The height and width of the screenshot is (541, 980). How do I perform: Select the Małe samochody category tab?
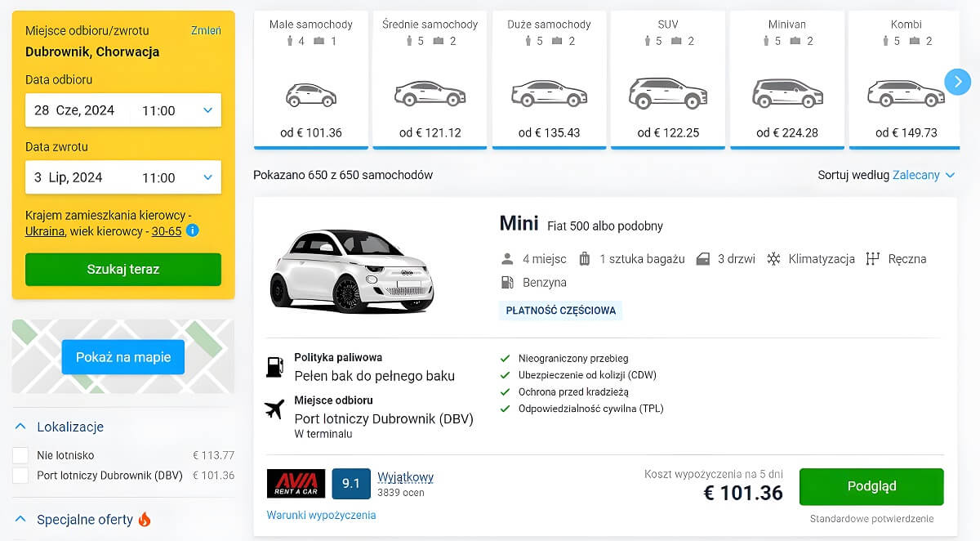click(x=311, y=80)
